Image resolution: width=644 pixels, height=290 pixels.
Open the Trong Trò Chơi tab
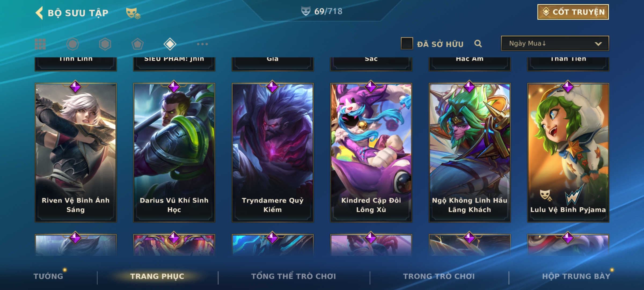tap(439, 276)
